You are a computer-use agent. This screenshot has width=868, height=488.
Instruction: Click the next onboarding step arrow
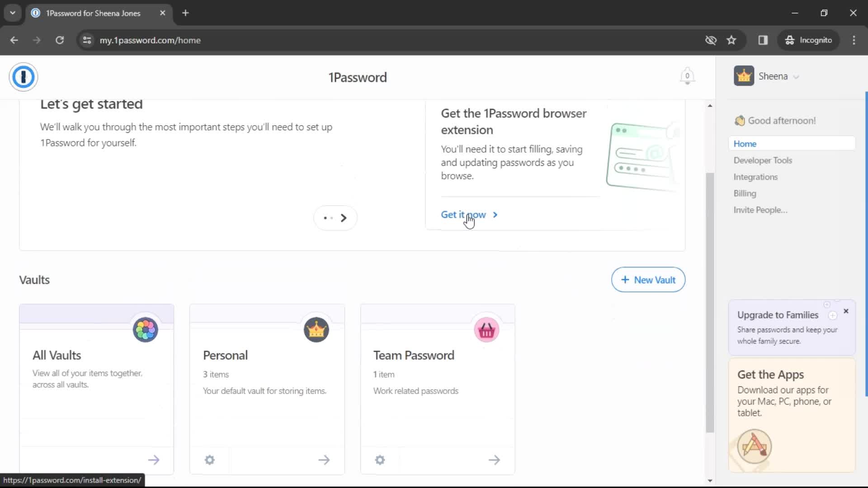(344, 217)
